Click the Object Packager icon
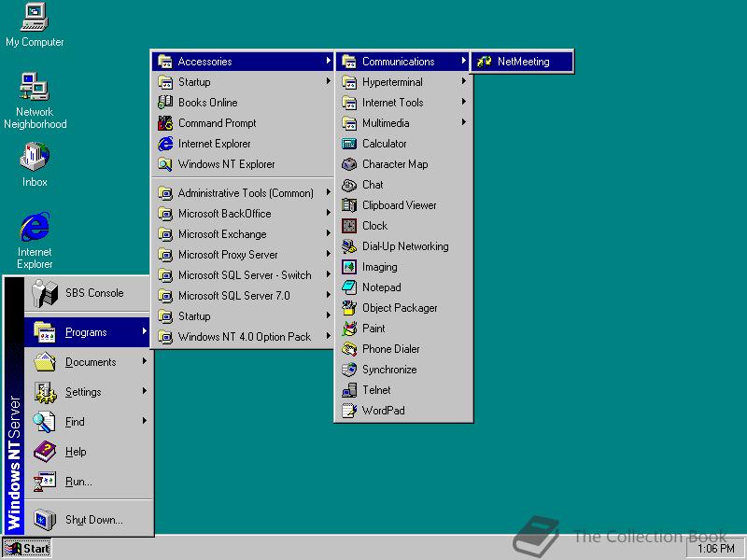Viewport: 747px width, 560px height. pos(349,308)
